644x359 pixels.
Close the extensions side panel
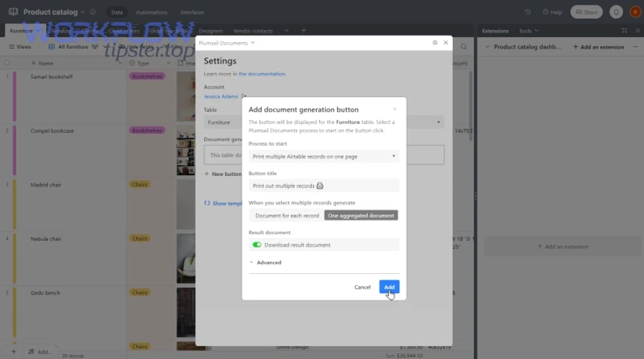point(638,30)
